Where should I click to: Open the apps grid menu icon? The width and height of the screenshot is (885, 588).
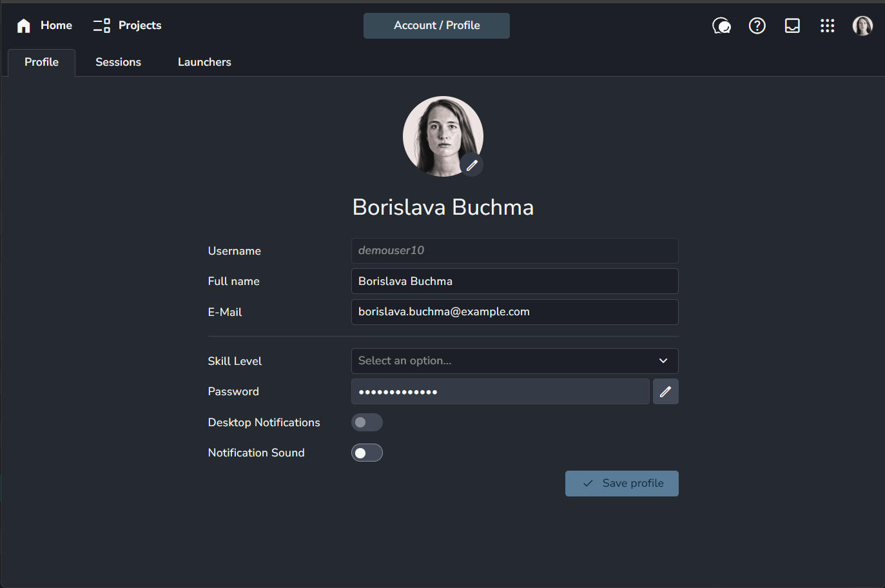[827, 26]
